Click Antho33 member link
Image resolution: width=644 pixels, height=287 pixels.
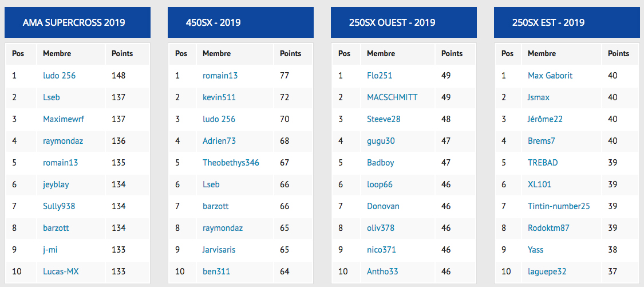pyautogui.click(x=382, y=272)
